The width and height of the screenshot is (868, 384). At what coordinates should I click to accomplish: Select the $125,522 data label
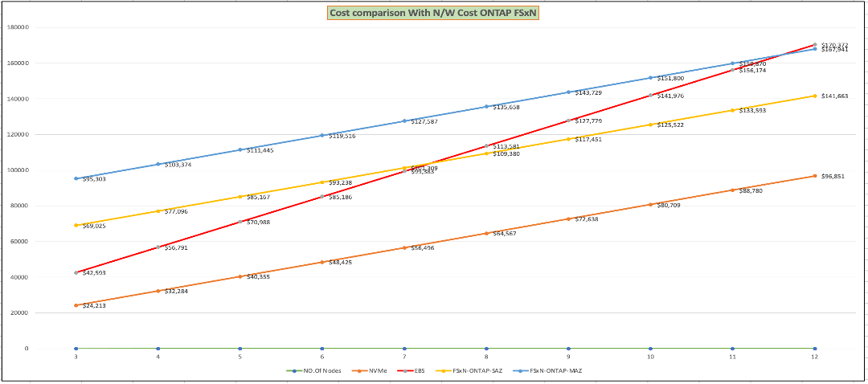(670, 125)
